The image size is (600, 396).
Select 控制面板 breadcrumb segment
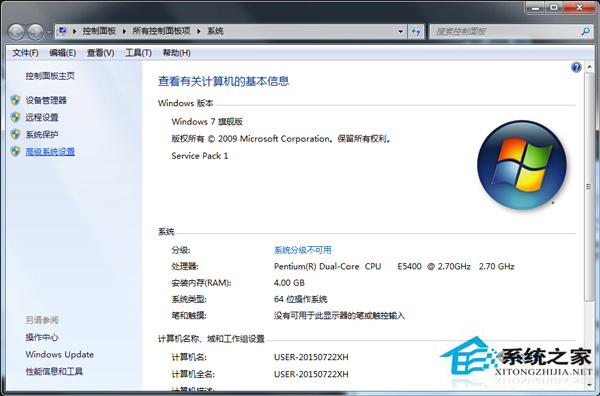click(x=99, y=31)
